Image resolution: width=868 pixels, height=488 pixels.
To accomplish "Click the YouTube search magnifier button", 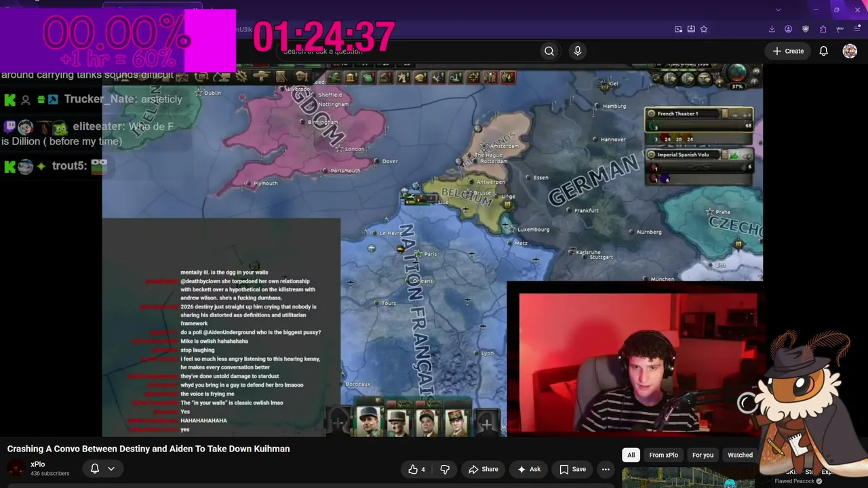I will point(549,51).
